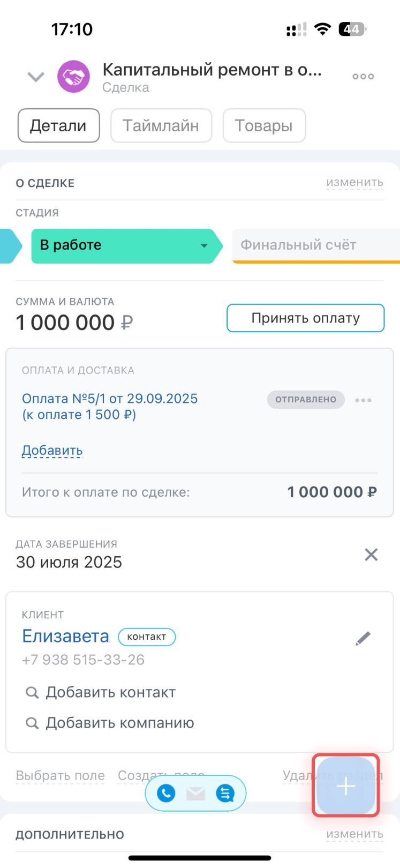The image size is (400, 868).
Task: Tap изменить next to О сделке
Action: tap(354, 183)
